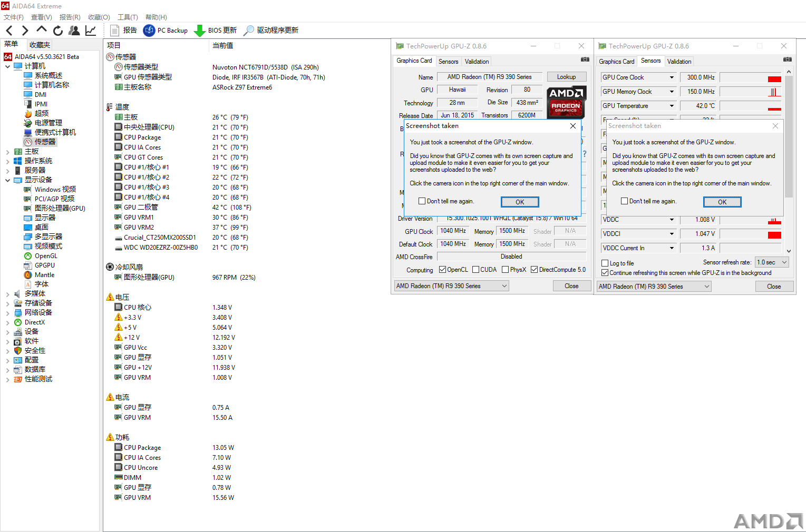Select 安全性 security tree node
806x532 pixels.
click(x=30, y=351)
